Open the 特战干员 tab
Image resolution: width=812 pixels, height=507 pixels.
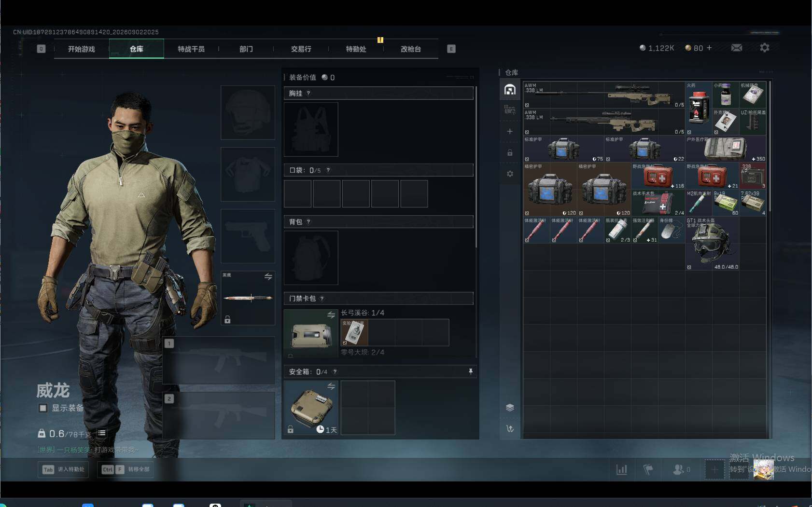coord(191,49)
